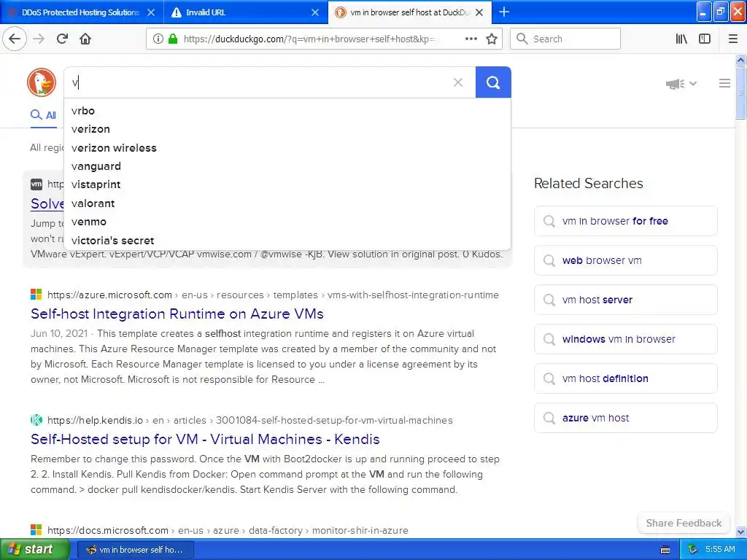
Task: Open Self-Hosted setup for VM Kendis result
Action: [205, 439]
